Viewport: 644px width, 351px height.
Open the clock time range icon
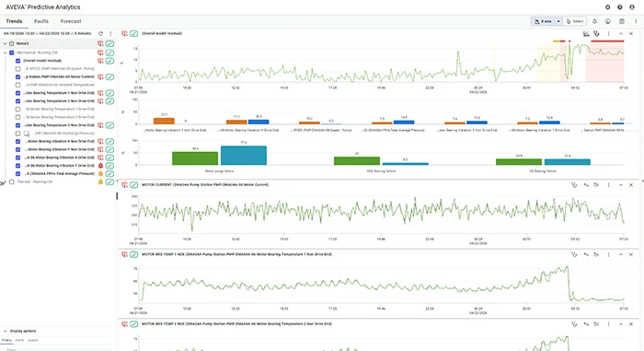(x=608, y=21)
